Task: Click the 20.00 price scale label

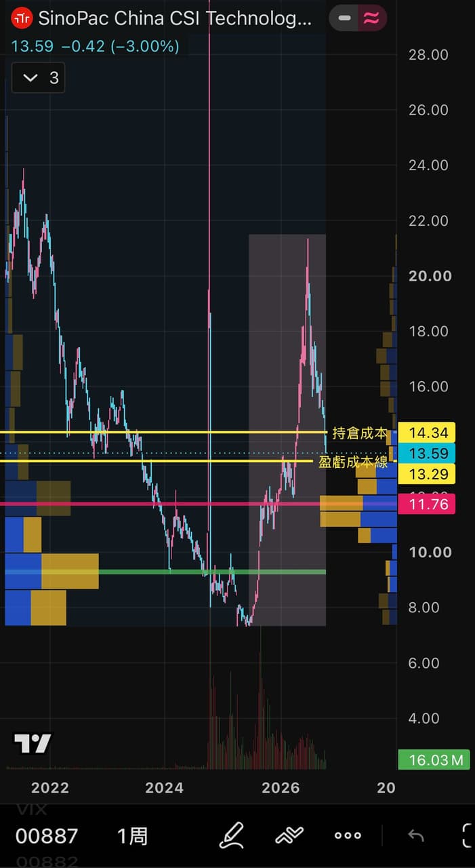Action: pos(430,276)
